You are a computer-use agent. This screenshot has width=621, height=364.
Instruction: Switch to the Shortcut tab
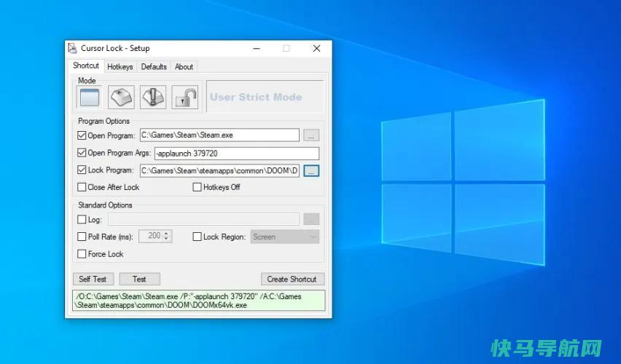click(x=86, y=66)
